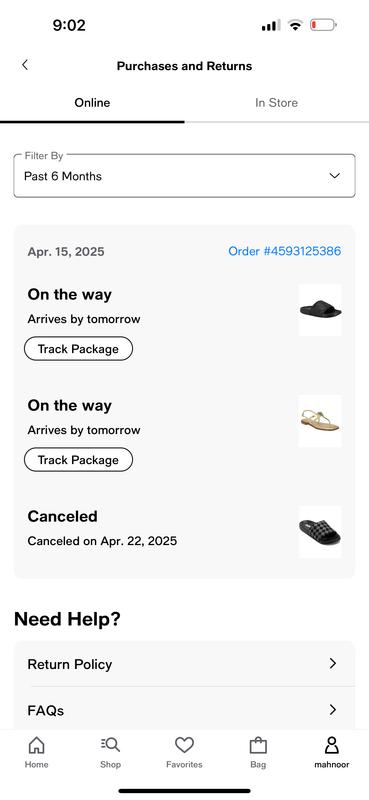Open the Bag icon
Screen dimensions: 369x800
(x=258, y=745)
